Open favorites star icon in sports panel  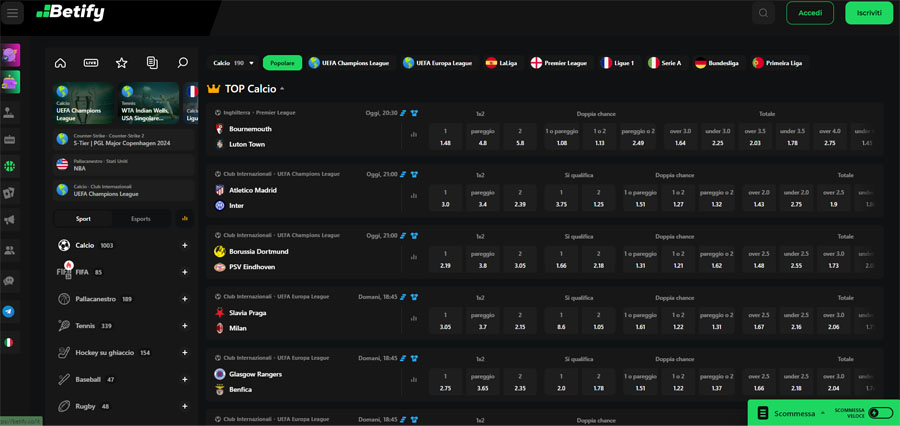tap(122, 63)
